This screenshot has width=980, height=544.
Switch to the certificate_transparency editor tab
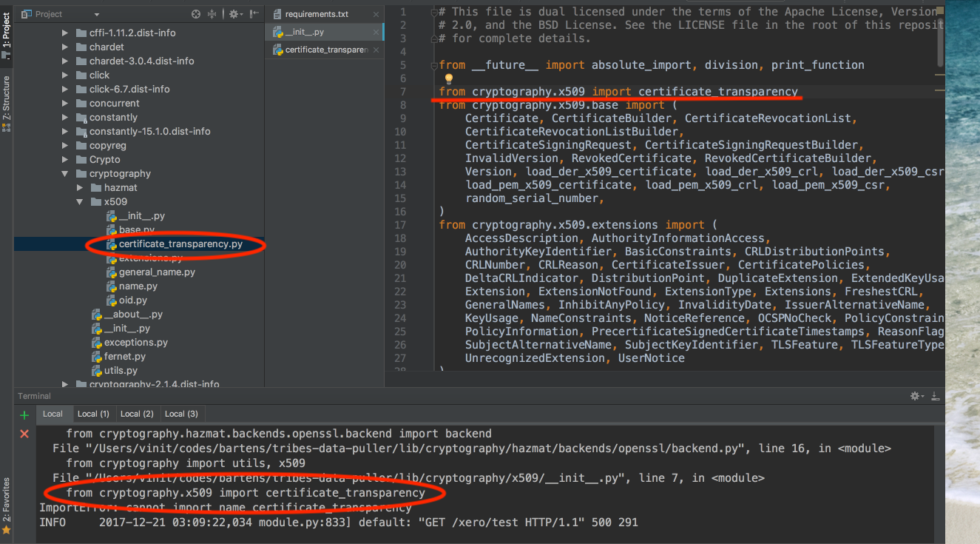click(325, 50)
